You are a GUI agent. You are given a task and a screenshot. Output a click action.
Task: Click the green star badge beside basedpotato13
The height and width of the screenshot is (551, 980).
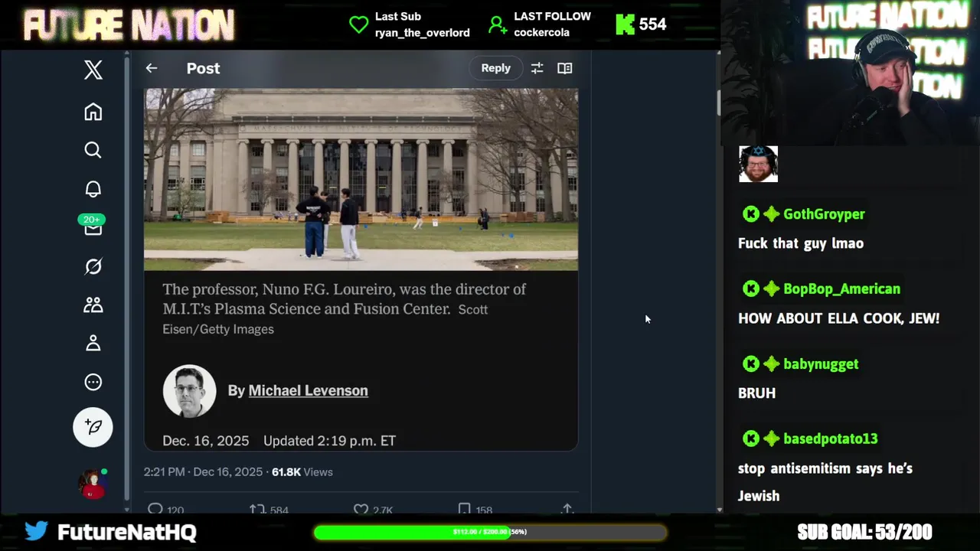771,439
